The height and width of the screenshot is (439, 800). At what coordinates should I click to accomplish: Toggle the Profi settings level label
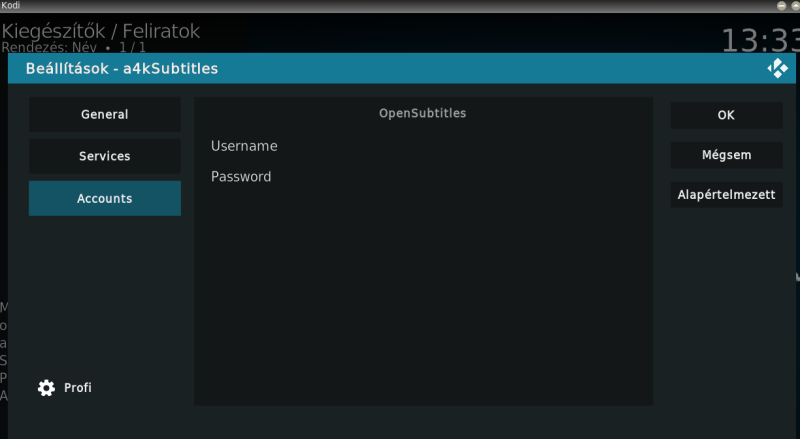click(x=78, y=388)
